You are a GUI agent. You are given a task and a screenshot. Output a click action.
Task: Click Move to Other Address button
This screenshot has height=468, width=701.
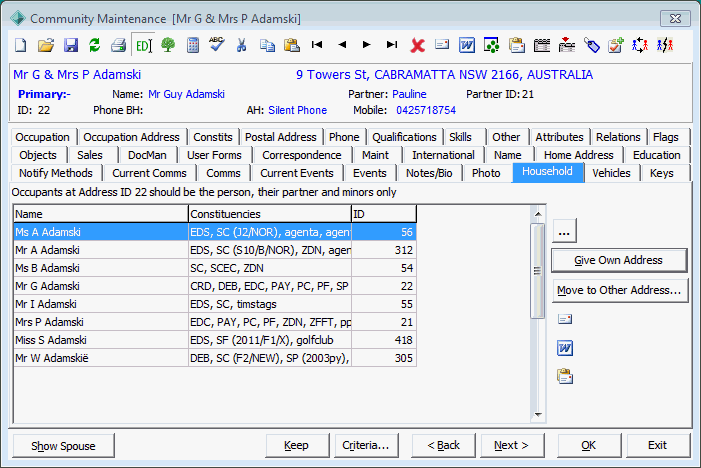pos(620,290)
